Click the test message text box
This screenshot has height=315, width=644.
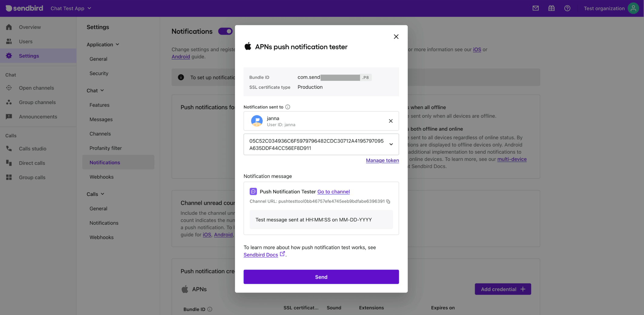[321, 220]
